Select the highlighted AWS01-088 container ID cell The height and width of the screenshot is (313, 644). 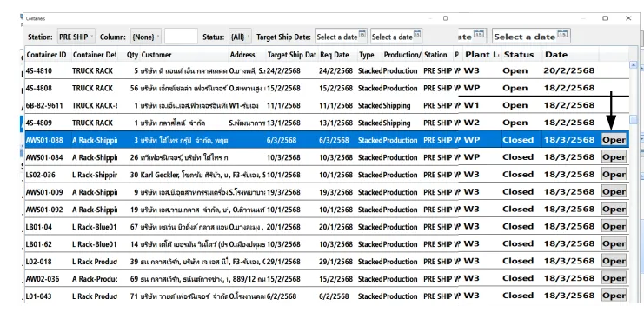pos(48,140)
